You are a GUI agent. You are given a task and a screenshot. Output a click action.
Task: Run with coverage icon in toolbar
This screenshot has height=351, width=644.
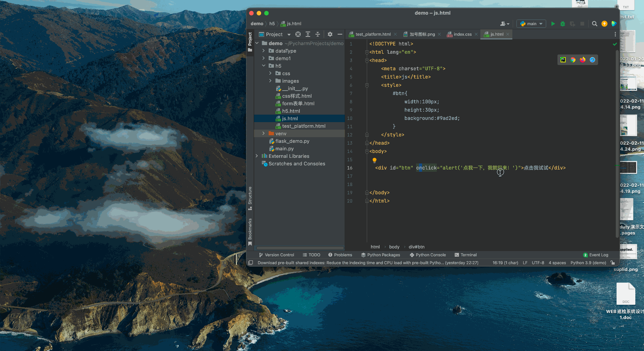(x=573, y=24)
